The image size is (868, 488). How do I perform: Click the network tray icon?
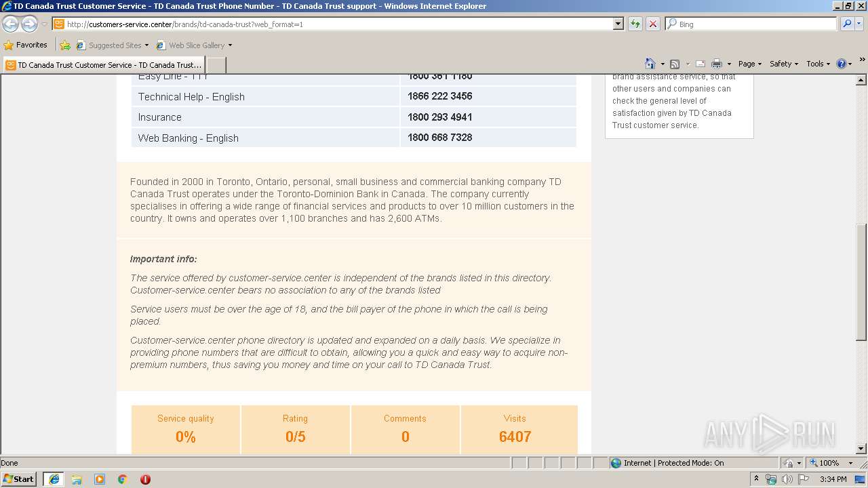click(771, 479)
